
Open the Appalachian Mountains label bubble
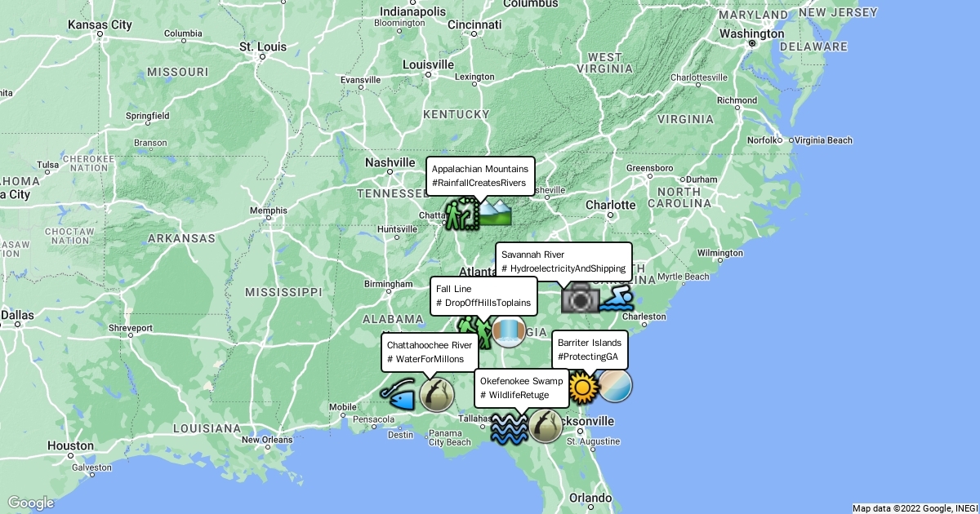[480, 176]
